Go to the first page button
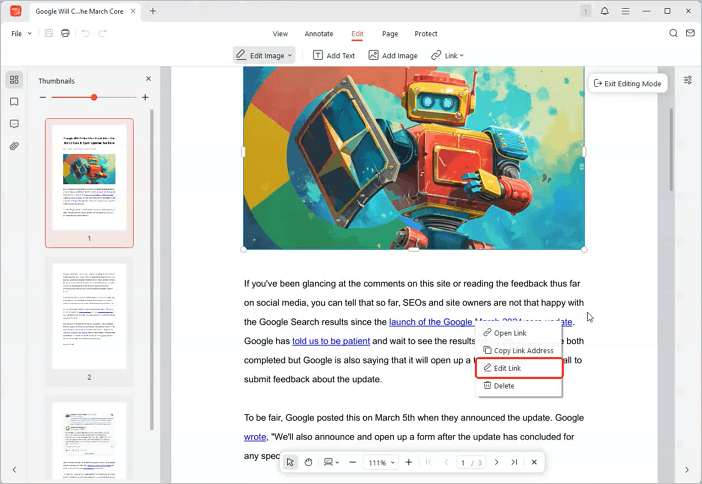Screen dimensions: 702x484 tap(428, 462)
